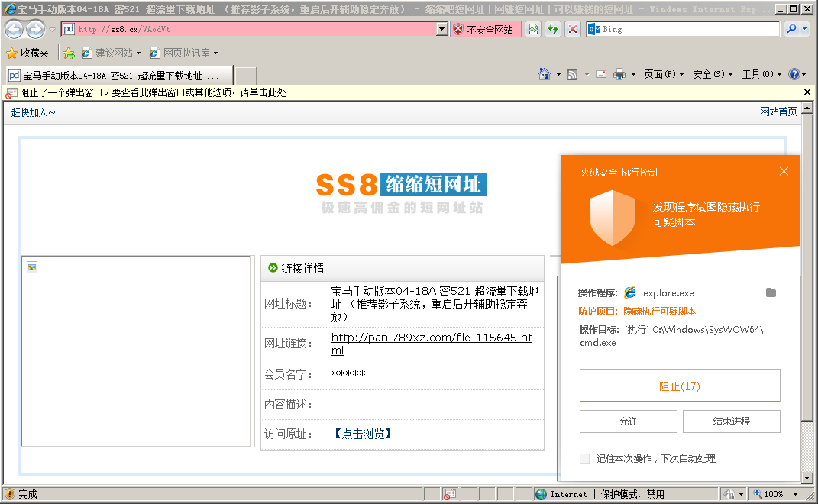818x504 pixels.
Task: Click the RSS feeds icon in command bar
Action: (x=572, y=74)
